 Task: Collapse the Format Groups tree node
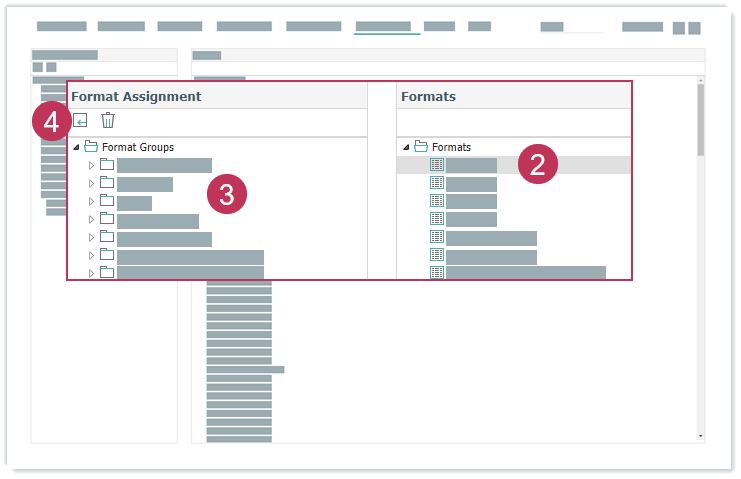(x=76, y=147)
